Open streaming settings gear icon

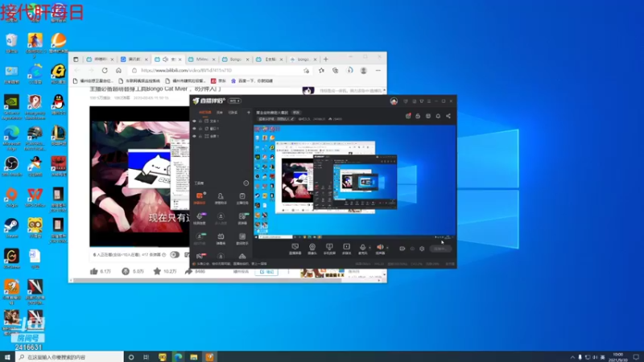click(x=422, y=249)
